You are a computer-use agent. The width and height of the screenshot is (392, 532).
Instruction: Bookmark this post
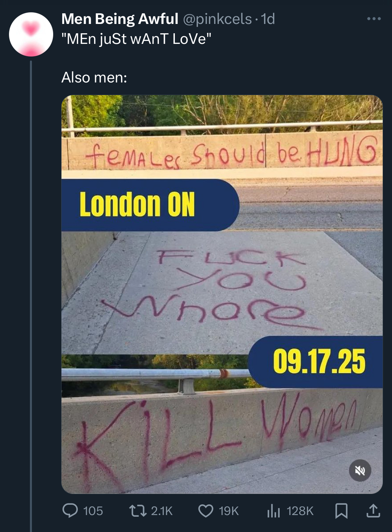pyautogui.click(x=341, y=511)
